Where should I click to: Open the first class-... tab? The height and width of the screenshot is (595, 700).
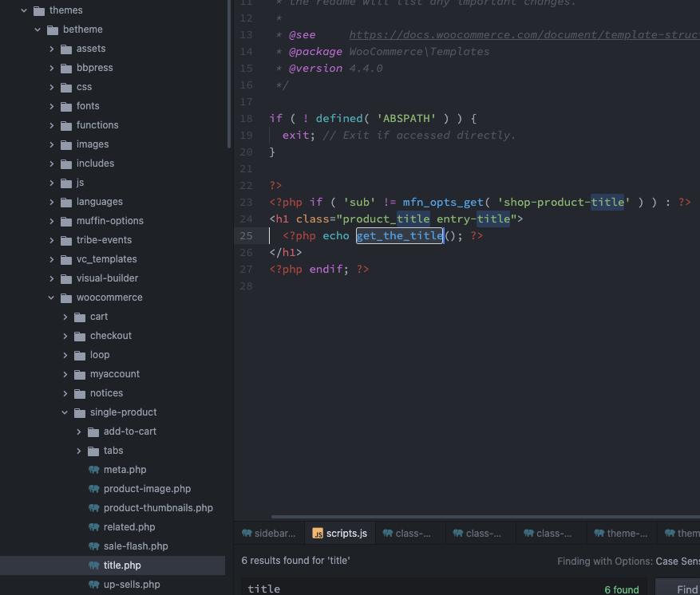410,534
